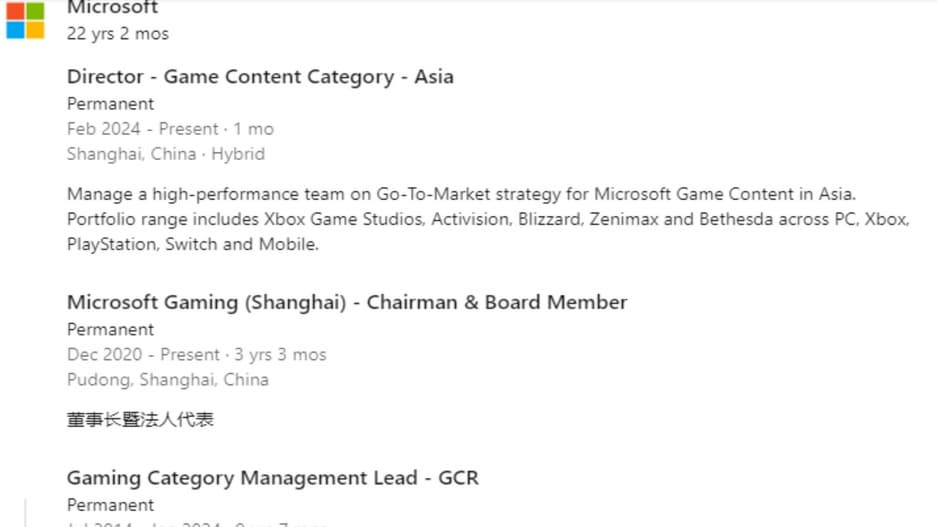This screenshot has width=937, height=527.
Task: Click the "Manage a high-performance team" description line
Action: (x=461, y=194)
